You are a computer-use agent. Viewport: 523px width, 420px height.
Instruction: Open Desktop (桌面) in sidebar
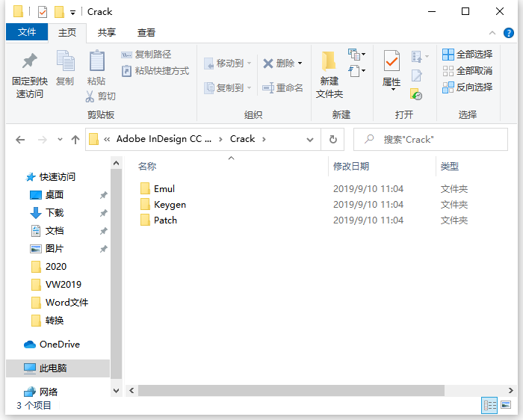(x=46, y=195)
